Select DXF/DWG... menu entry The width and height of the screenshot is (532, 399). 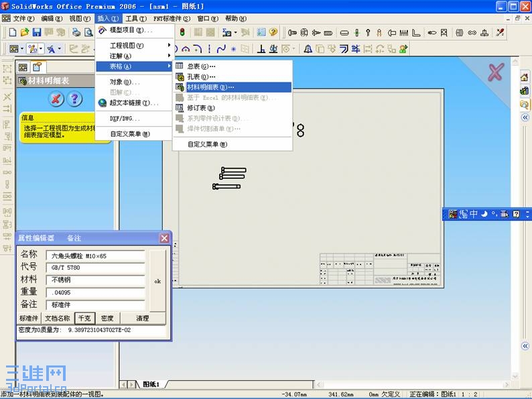[135, 119]
